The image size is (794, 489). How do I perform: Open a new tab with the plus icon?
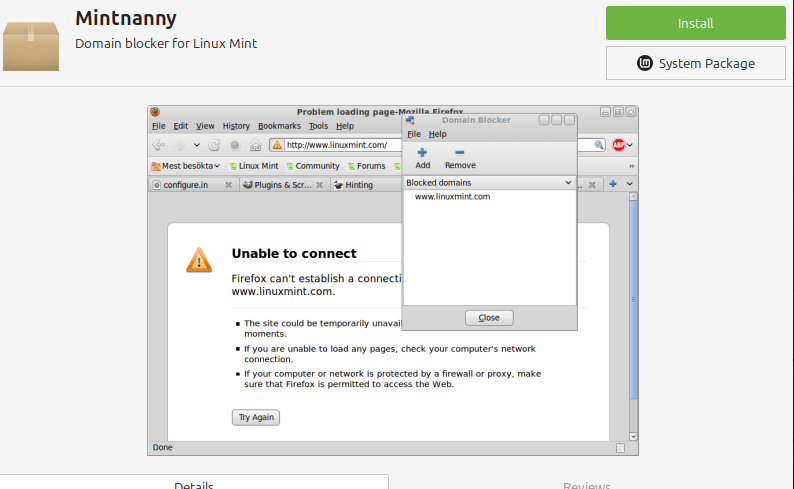613,184
